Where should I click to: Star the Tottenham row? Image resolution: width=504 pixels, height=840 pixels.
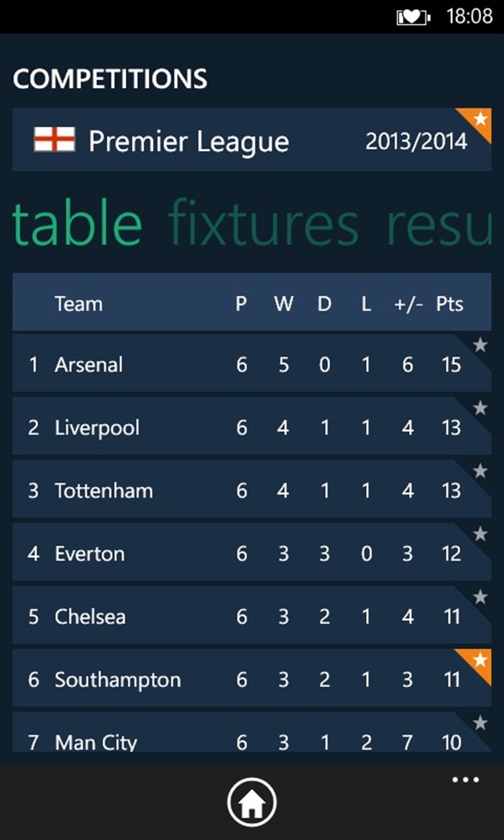point(480,471)
